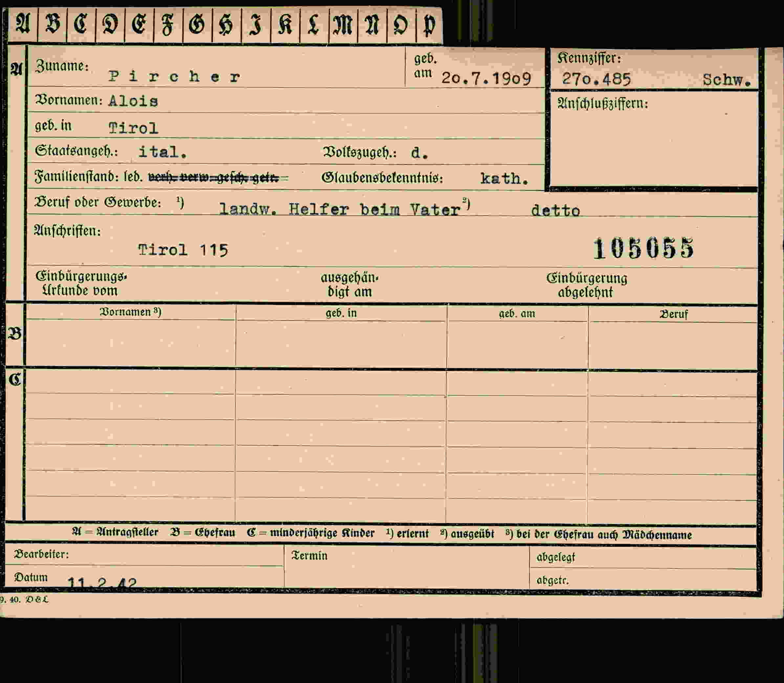Viewport: 784px width, 683px height.
Task: Click section marker B beside the Vornamen table
Action: tap(15, 334)
